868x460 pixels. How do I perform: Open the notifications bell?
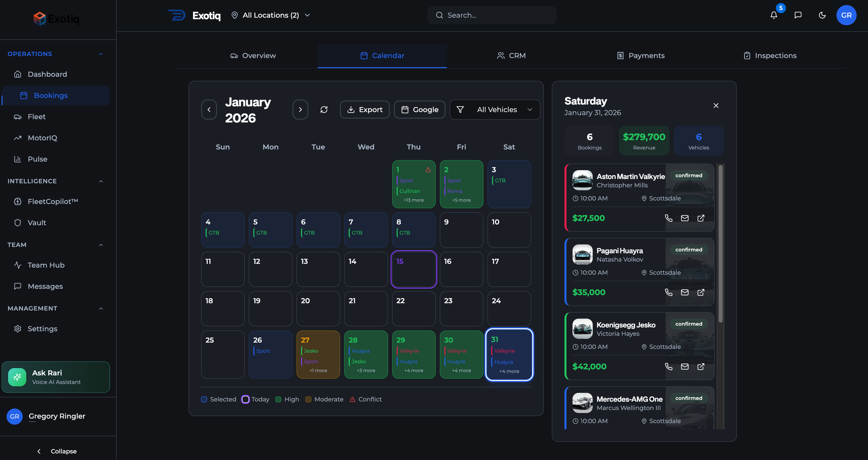coord(774,15)
